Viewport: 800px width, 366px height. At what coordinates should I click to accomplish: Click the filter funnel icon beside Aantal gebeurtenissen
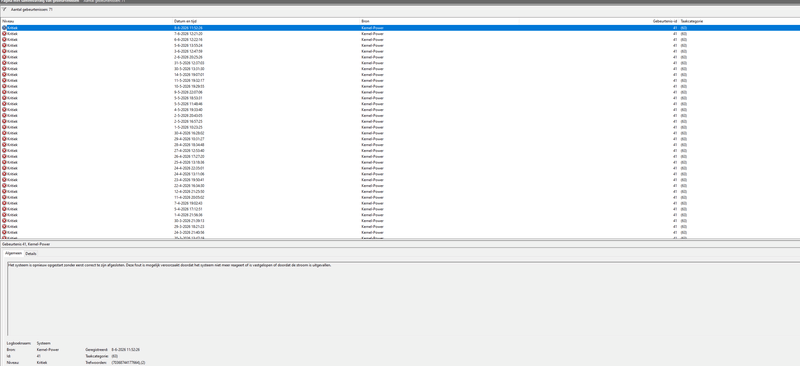[x=5, y=9]
